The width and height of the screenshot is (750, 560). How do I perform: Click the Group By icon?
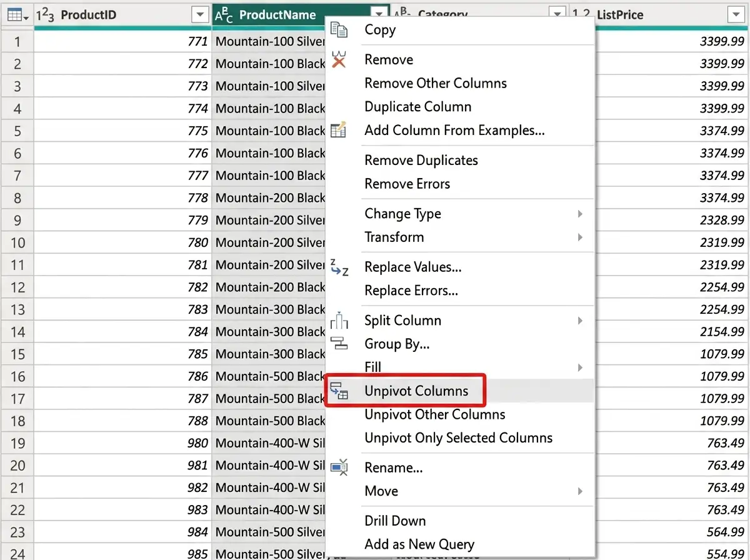pos(339,343)
